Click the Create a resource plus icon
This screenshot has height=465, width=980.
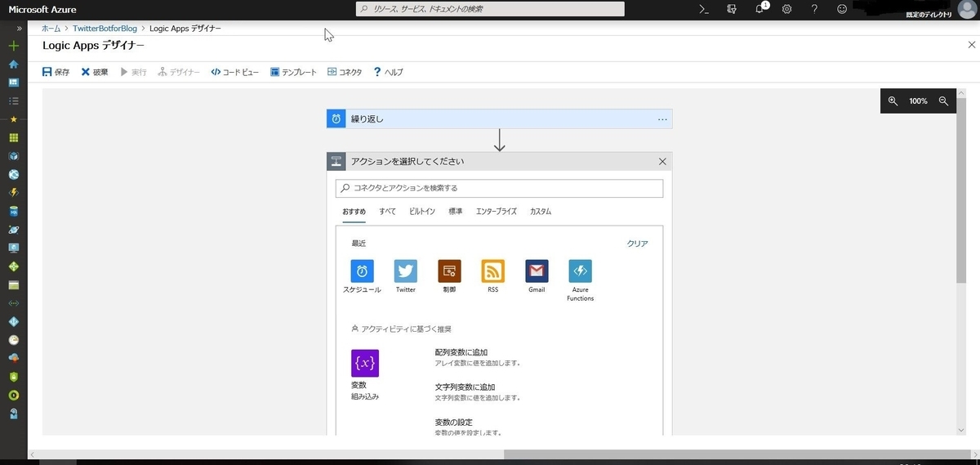(x=13, y=46)
